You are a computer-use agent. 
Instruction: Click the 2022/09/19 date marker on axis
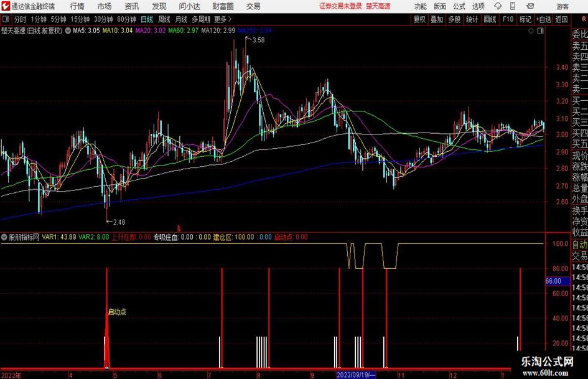pos(356,375)
